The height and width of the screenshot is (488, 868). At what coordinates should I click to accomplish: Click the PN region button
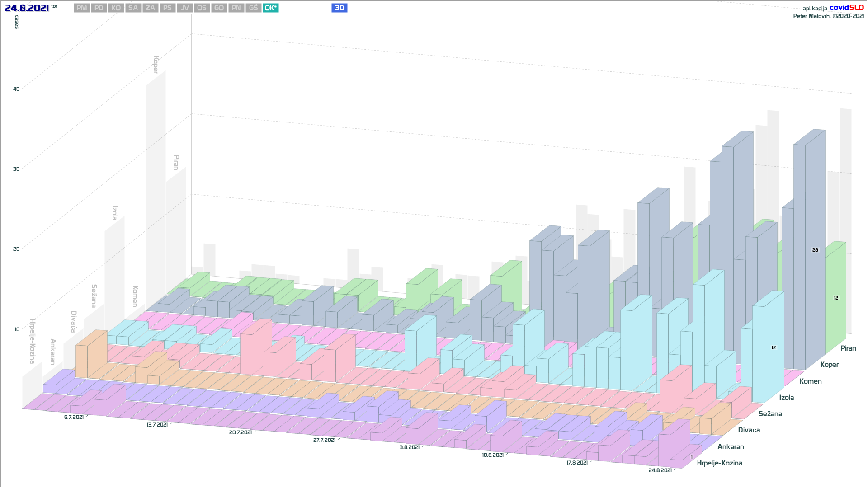236,8
